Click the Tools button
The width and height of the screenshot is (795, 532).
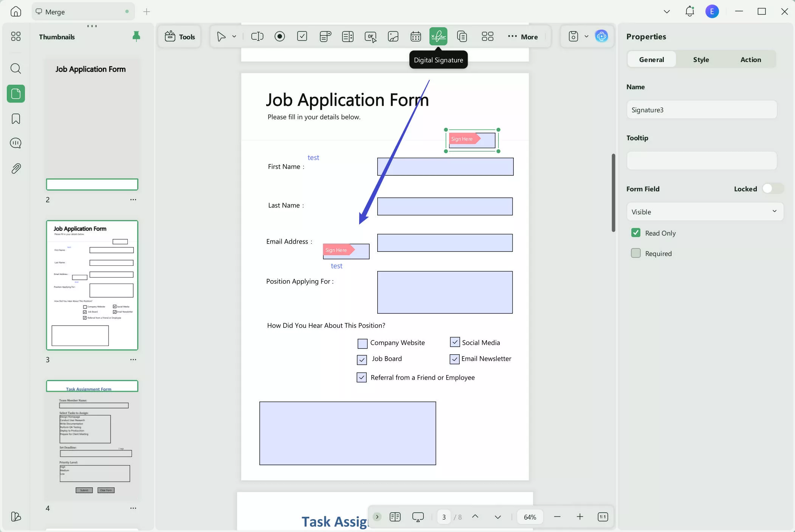click(180, 36)
